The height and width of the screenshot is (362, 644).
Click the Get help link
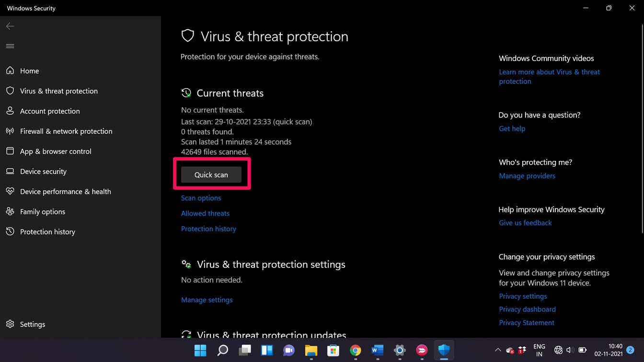click(x=512, y=128)
